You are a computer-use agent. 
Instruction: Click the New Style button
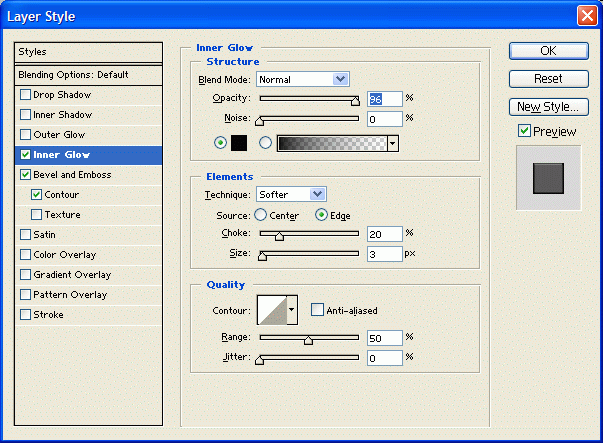tap(548, 107)
